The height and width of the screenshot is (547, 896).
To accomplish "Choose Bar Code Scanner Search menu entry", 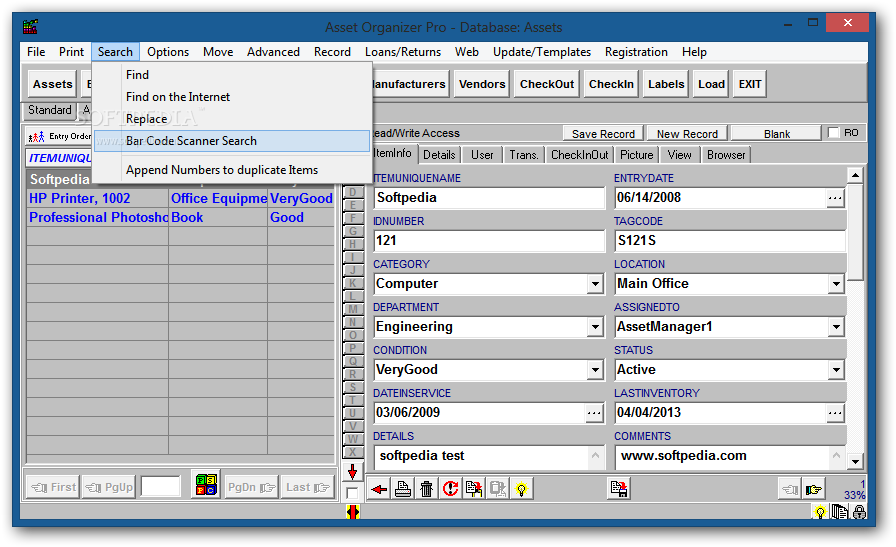I will click(232, 141).
